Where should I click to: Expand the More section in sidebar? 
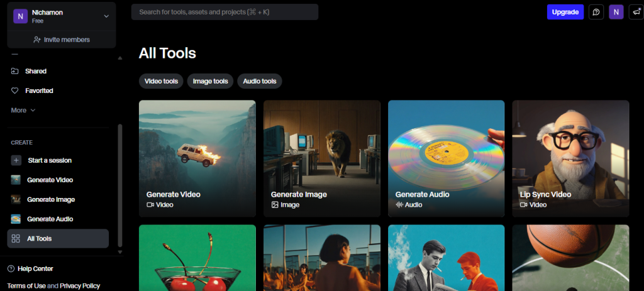pyautogui.click(x=23, y=110)
